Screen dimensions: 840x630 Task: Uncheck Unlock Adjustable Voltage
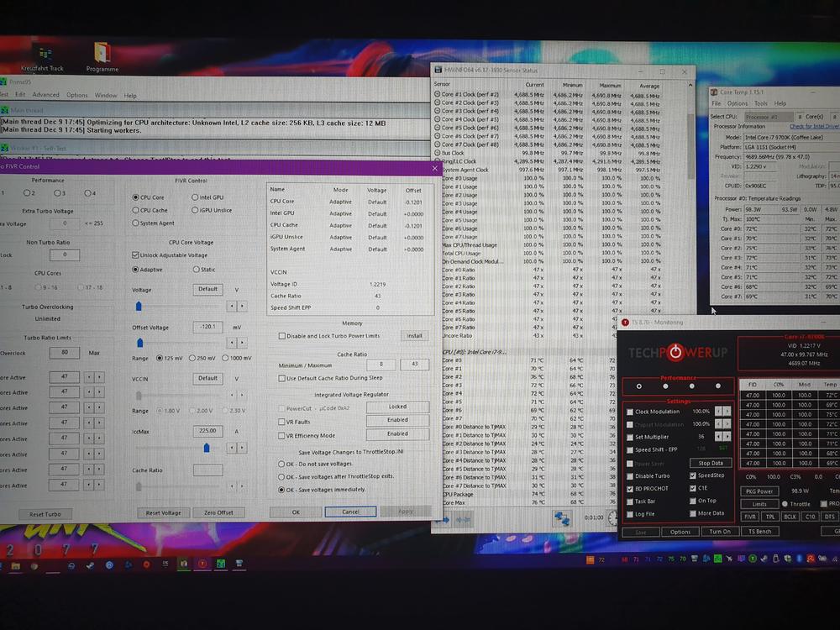click(x=136, y=255)
